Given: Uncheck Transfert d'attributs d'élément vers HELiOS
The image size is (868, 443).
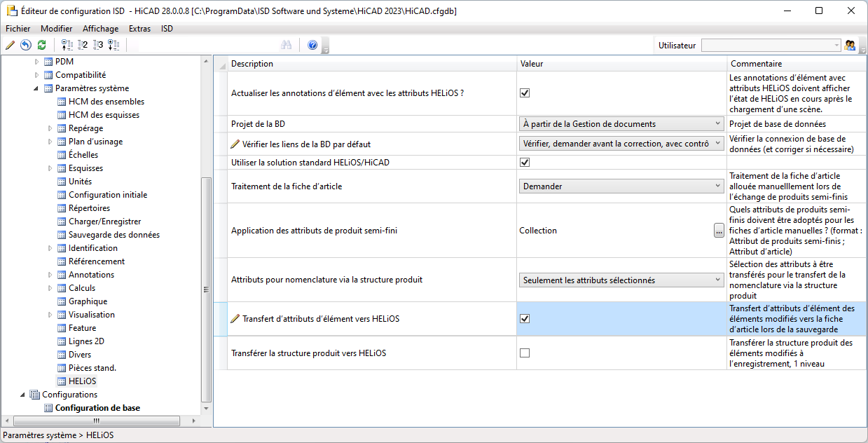Looking at the screenshot, I should click(x=525, y=319).
